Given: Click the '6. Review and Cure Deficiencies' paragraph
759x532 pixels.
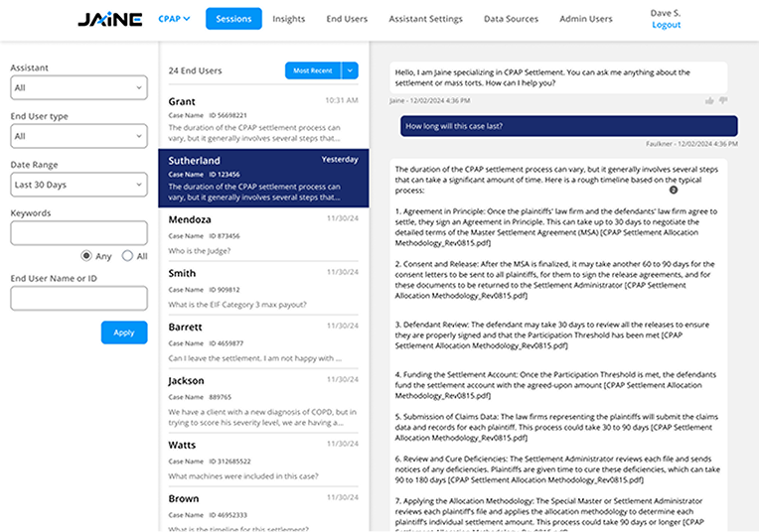Looking at the screenshot, I should (x=557, y=469).
